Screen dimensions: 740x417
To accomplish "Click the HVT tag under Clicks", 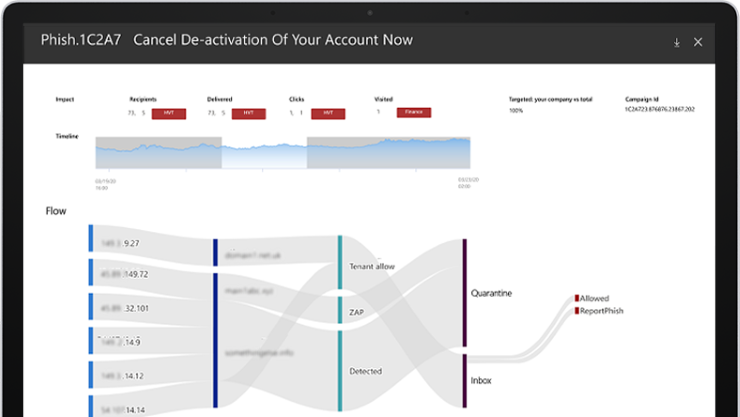I will [x=328, y=113].
